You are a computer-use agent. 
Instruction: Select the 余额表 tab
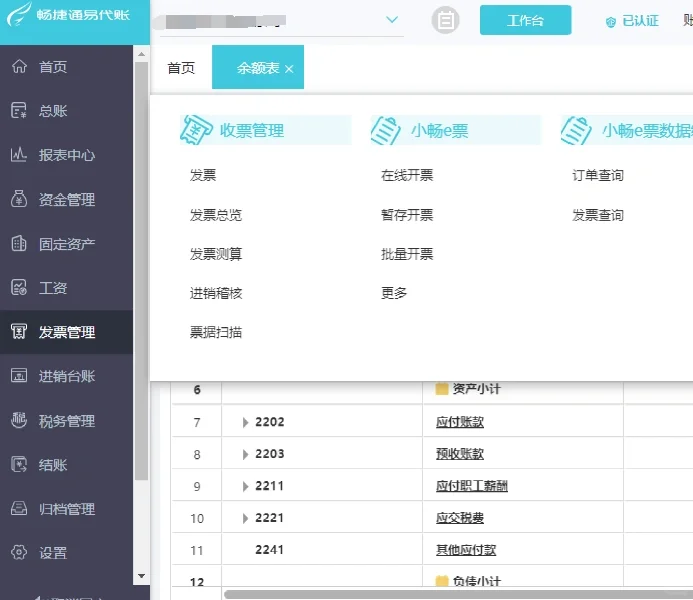pos(258,68)
